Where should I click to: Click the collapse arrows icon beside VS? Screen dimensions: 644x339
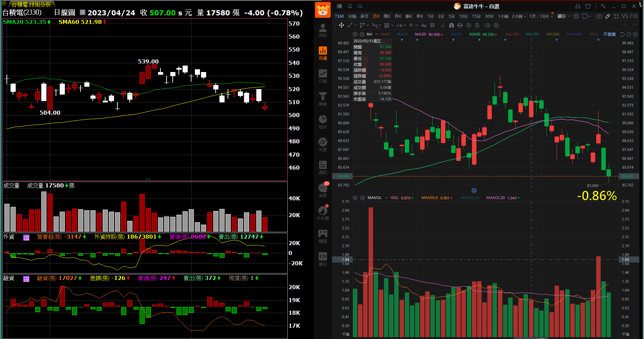pyautogui.click(x=616, y=16)
